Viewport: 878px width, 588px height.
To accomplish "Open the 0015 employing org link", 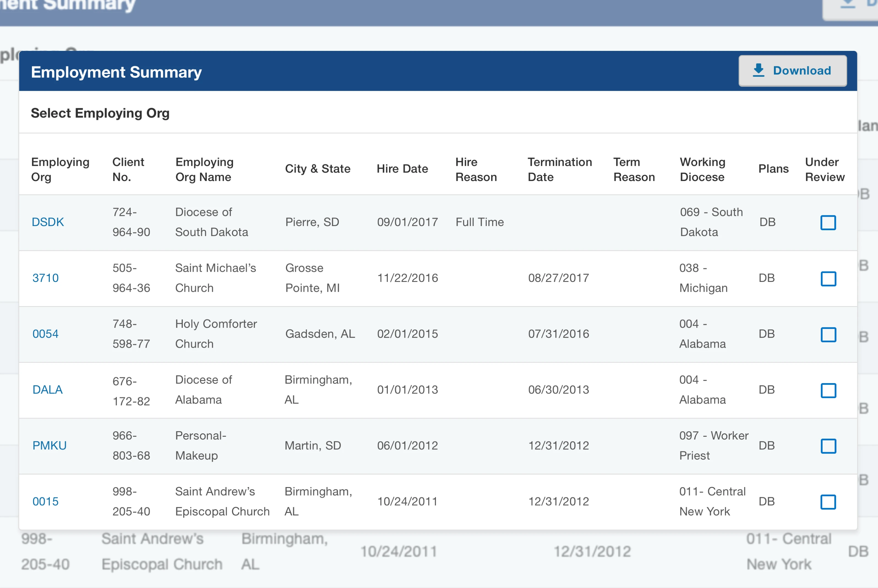I will point(45,501).
